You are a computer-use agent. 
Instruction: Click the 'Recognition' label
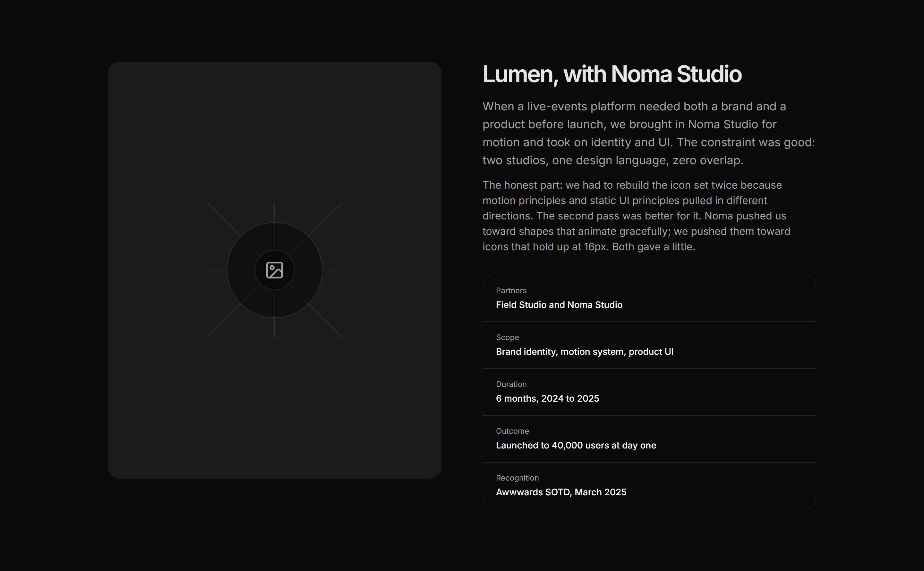tap(517, 478)
